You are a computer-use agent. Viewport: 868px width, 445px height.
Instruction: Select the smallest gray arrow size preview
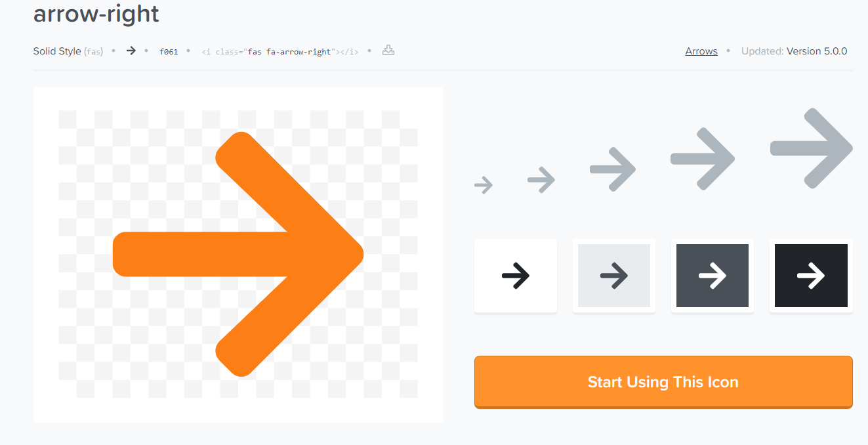484,185
